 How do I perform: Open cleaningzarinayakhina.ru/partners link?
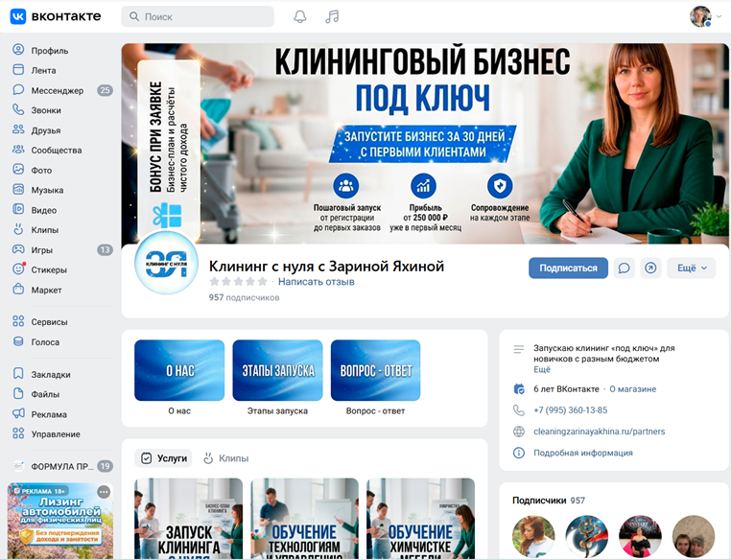click(x=599, y=432)
